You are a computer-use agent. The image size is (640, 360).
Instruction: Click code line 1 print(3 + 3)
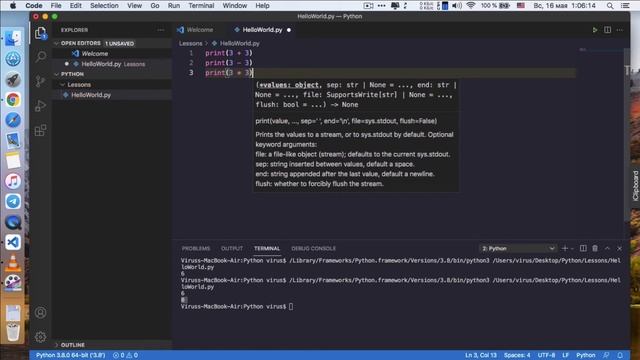tap(229, 53)
